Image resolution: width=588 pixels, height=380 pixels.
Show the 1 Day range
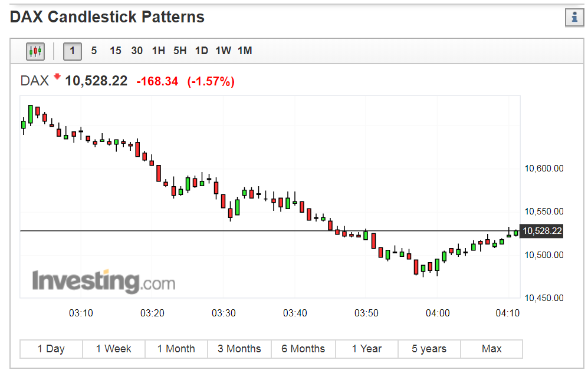51,349
